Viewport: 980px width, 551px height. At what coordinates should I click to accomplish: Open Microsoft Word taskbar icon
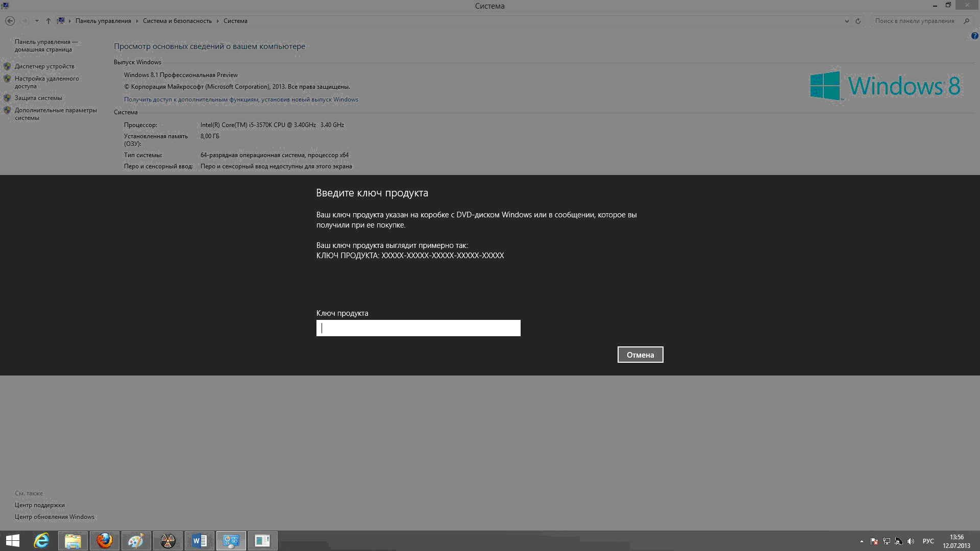199,541
